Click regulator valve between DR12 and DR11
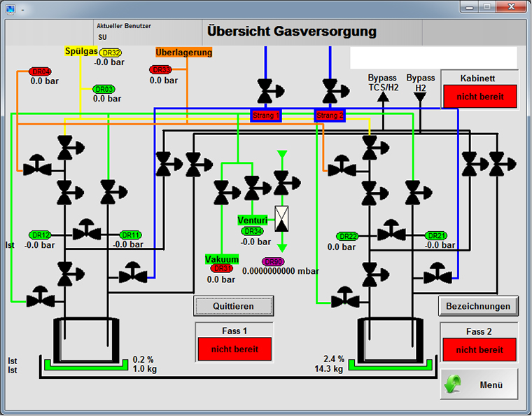The width and height of the screenshot is (532, 416). (87, 230)
